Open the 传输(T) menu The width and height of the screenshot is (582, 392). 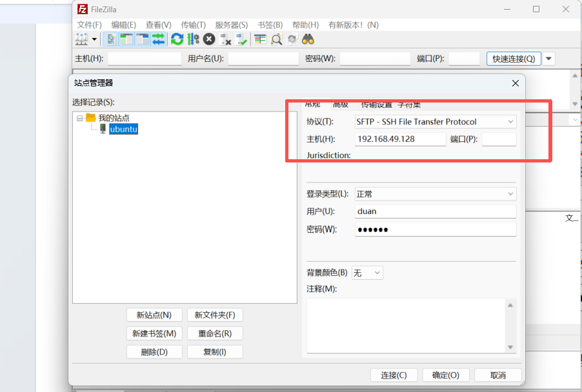pos(193,25)
